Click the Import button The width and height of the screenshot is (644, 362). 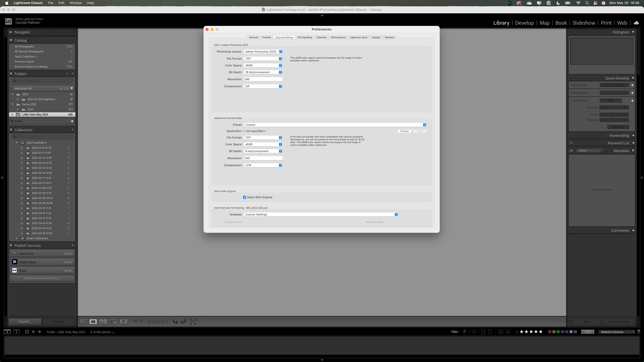tap(25, 322)
